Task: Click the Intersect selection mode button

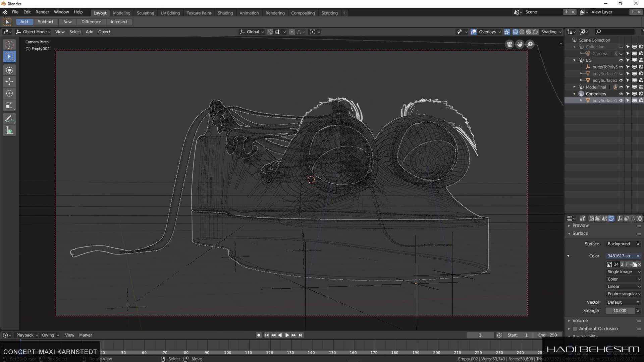Action: pyautogui.click(x=119, y=22)
